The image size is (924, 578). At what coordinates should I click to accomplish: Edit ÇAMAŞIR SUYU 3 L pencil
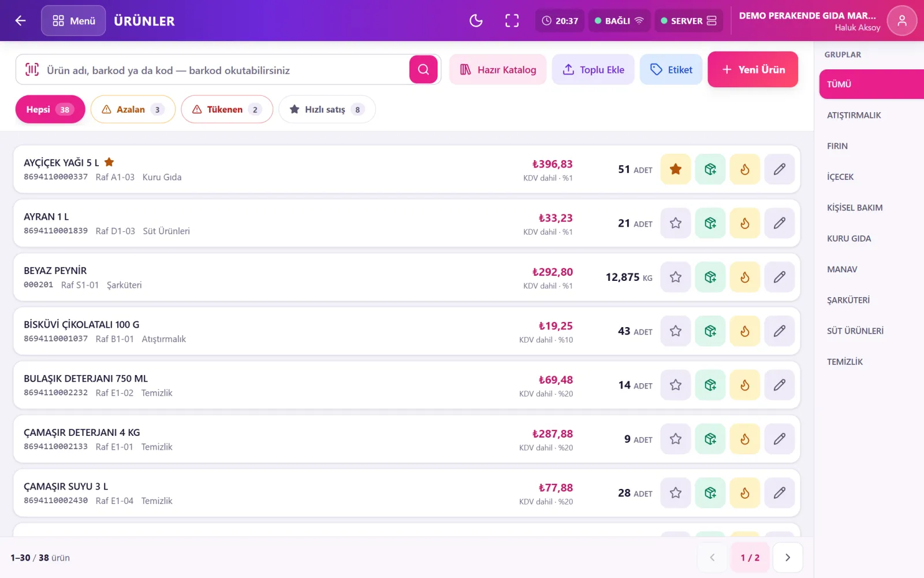point(780,493)
